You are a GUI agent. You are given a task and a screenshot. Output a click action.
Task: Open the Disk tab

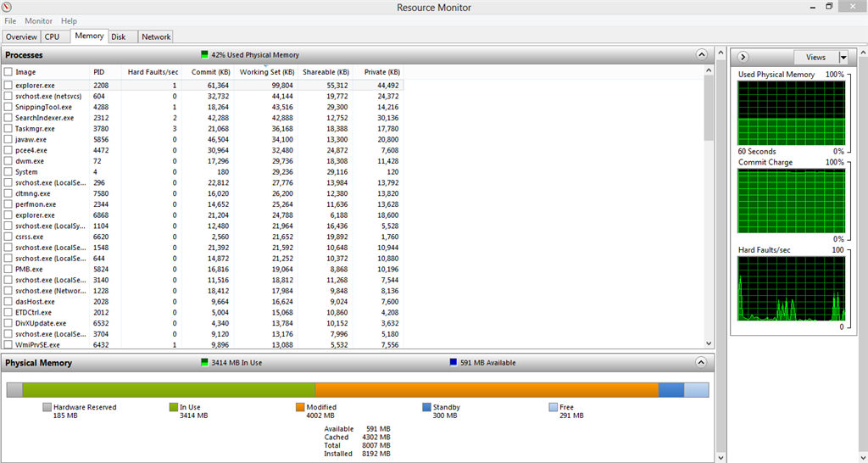point(119,36)
